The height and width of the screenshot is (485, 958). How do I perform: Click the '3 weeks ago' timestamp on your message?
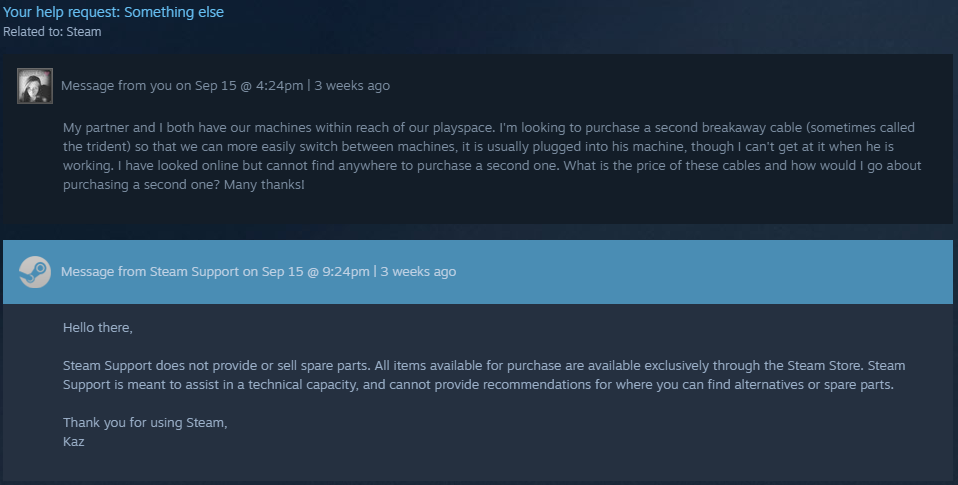[352, 86]
